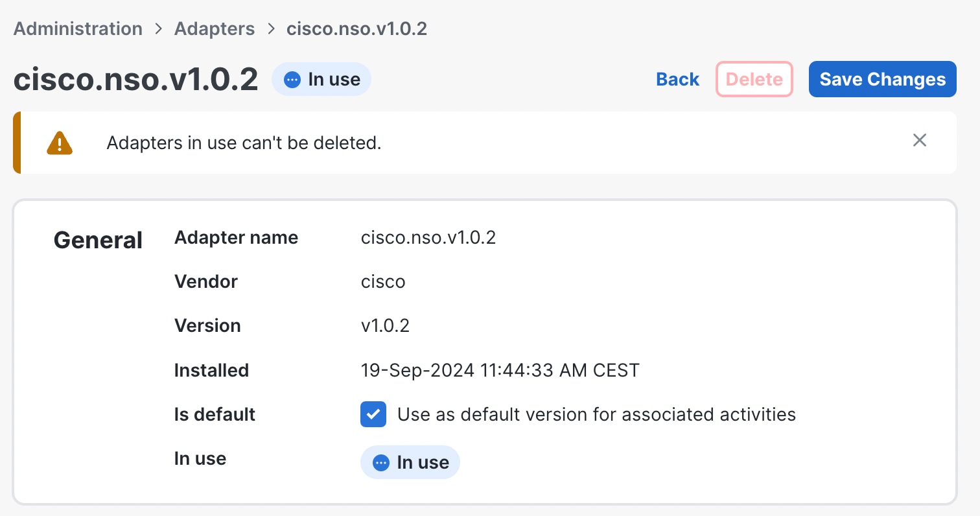Click the first breadcrumb chevron separator
The image size is (980, 516).
click(158, 29)
